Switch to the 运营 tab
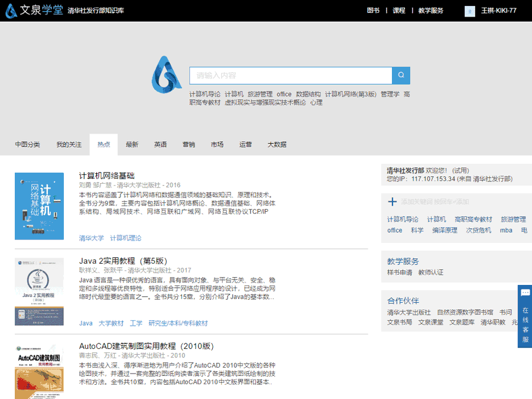 pyautogui.click(x=245, y=145)
